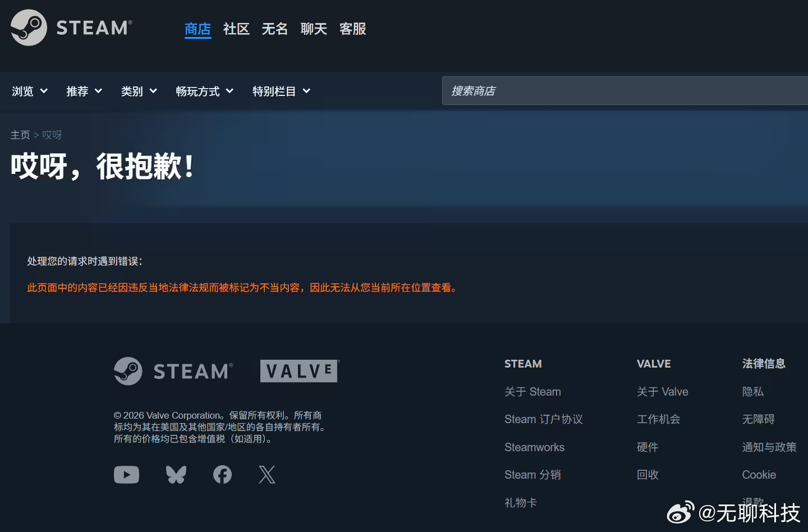Expand the 类别 dropdown menu

point(139,91)
